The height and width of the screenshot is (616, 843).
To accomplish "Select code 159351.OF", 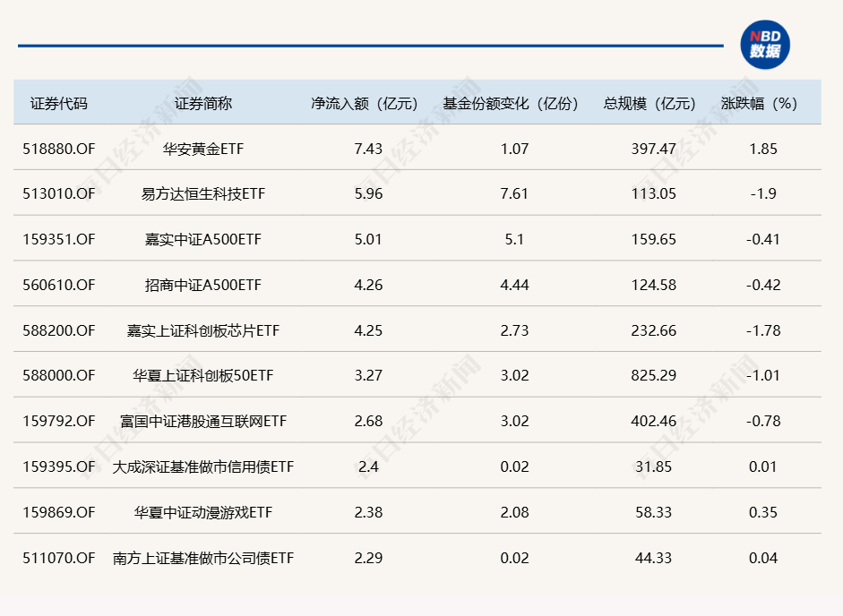I will pos(58,239).
